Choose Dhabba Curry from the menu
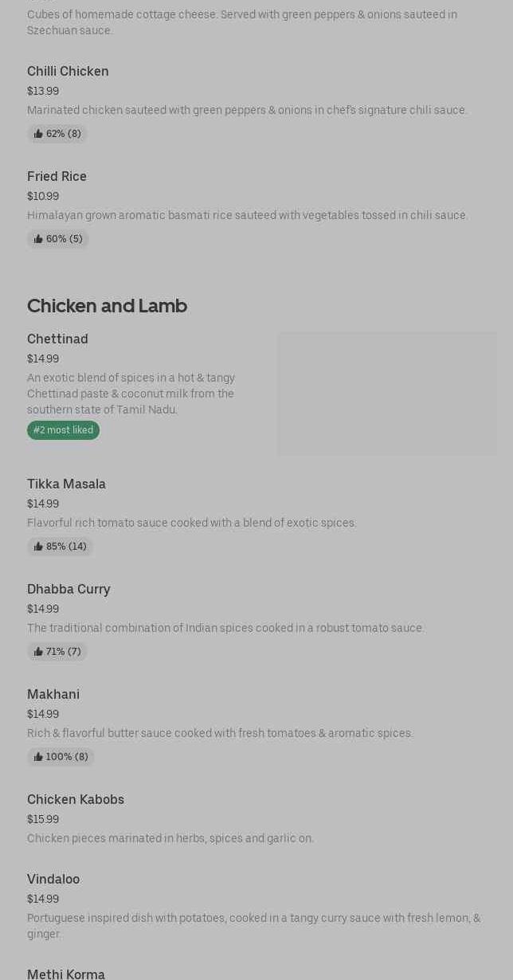Screen dimensions: 513x980 [69, 590]
